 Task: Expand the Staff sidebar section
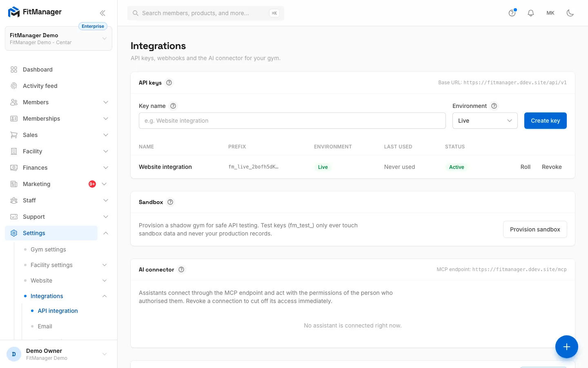coord(106,200)
